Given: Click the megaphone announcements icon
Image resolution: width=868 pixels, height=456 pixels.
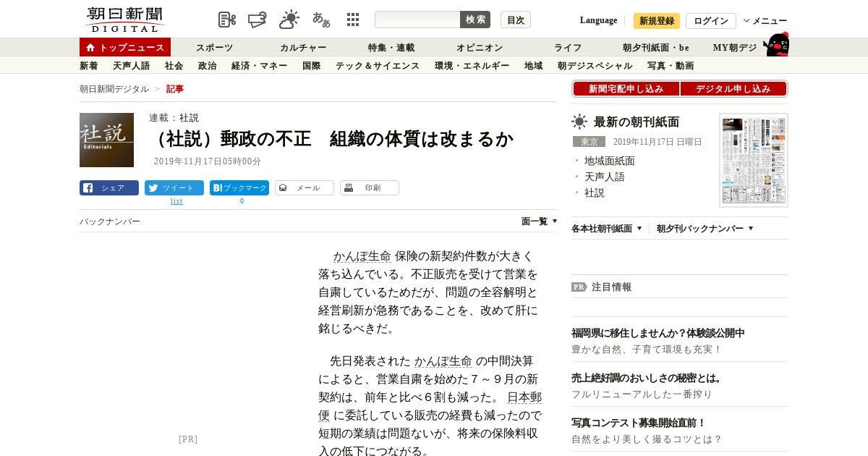Looking at the screenshot, I should tap(258, 20).
